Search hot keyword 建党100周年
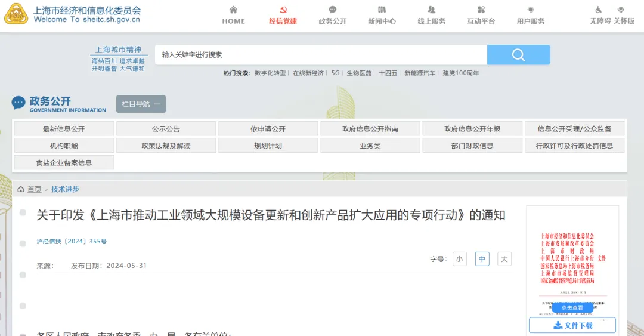Image resolution: width=644 pixels, height=336 pixels. [461, 73]
